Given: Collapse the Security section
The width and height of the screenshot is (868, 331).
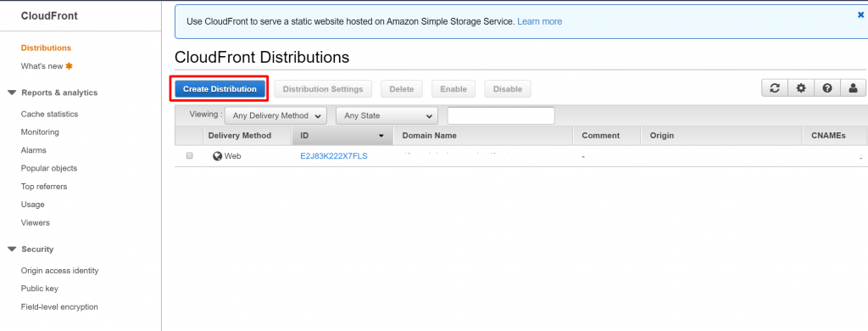Looking at the screenshot, I should coord(12,250).
